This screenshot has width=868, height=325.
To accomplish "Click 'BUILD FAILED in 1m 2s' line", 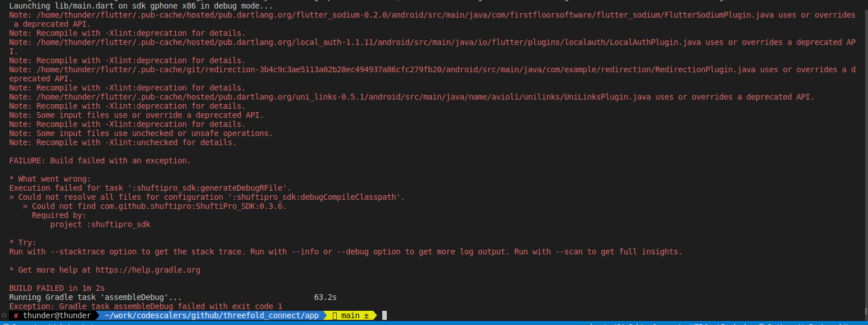I will 57,288.
